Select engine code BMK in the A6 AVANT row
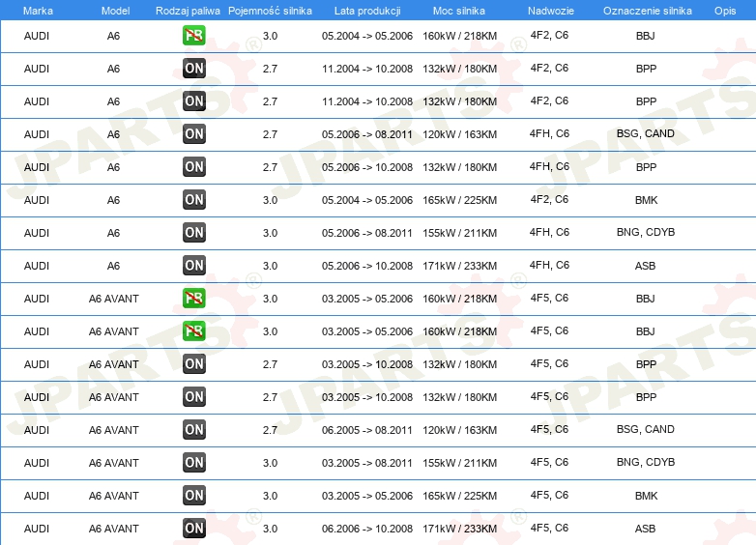 [646, 496]
